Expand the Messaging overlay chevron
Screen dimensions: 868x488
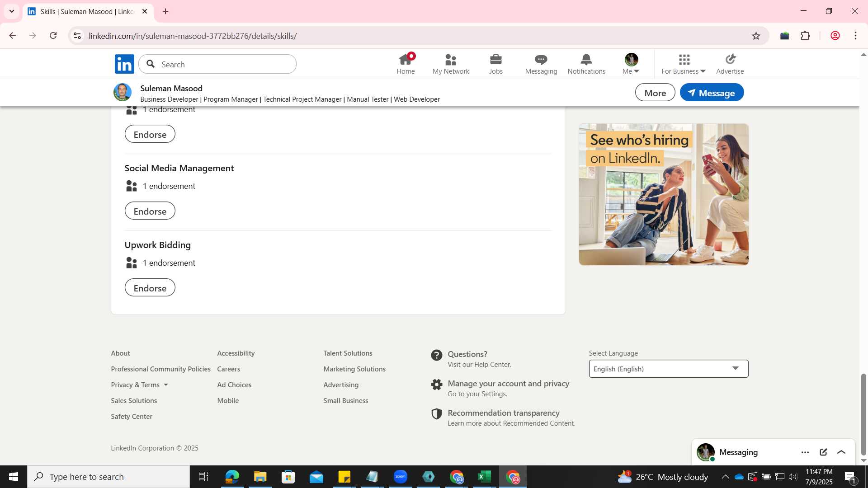click(x=841, y=452)
